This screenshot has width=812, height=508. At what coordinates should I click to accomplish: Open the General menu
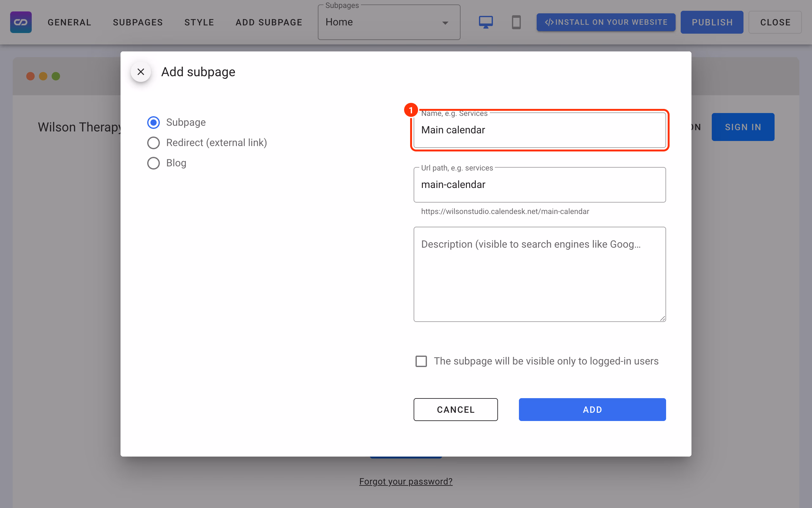pyautogui.click(x=69, y=22)
